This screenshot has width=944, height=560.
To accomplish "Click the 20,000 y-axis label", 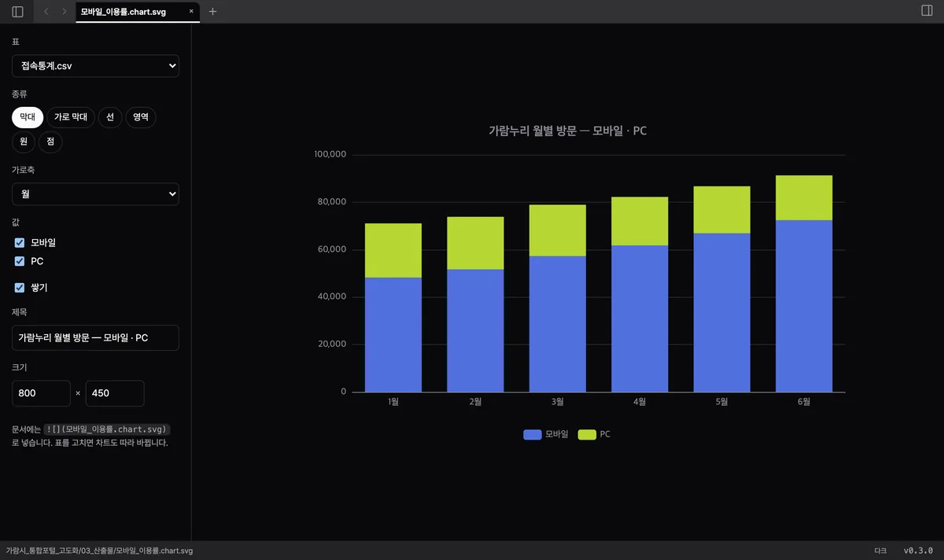I will pyautogui.click(x=332, y=344).
